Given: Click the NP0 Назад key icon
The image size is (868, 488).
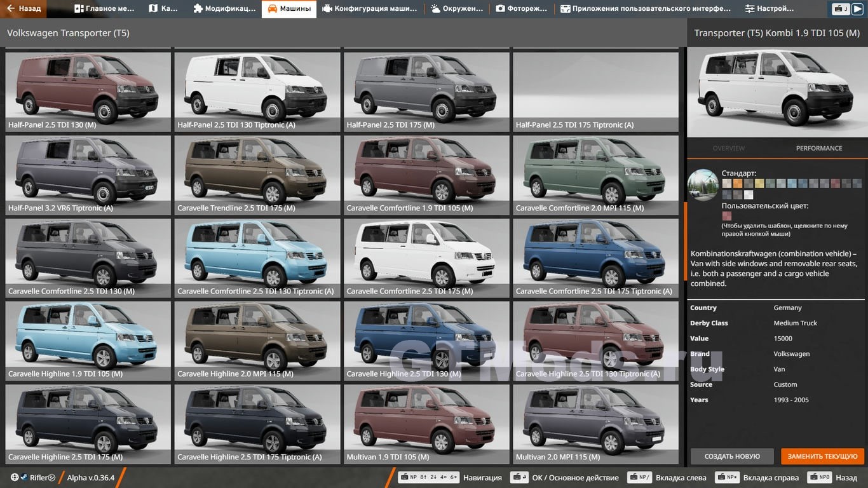Looking at the screenshot, I should click(820, 477).
